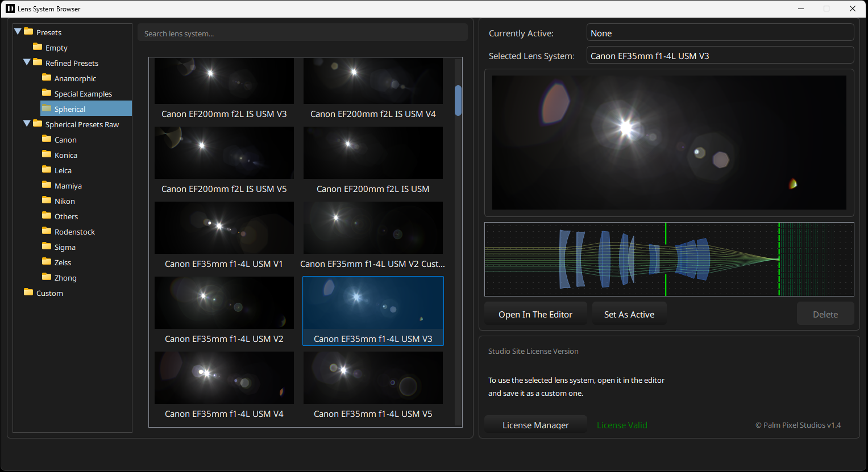
Task: Select the Spherical presets entry
Action: click(x=70, y=108)
